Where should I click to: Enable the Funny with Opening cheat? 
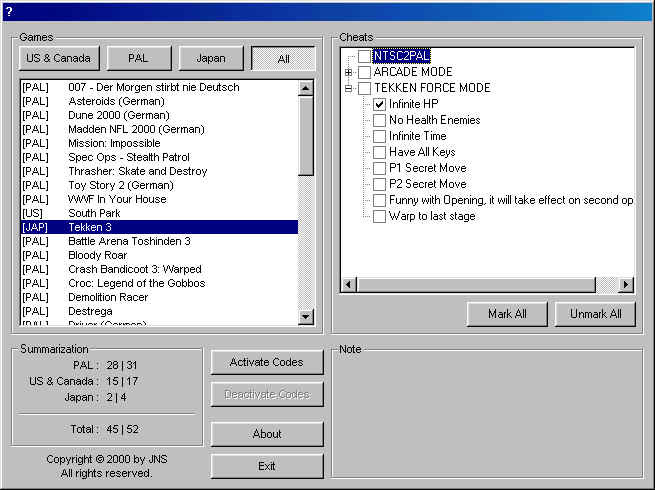click(x=379, y=200)
